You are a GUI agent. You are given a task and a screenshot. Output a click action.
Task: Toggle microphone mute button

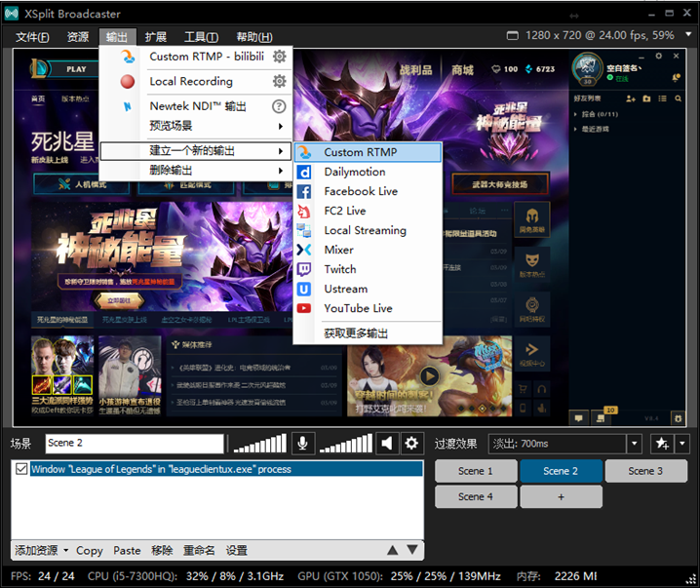click(x=302, y=444)
